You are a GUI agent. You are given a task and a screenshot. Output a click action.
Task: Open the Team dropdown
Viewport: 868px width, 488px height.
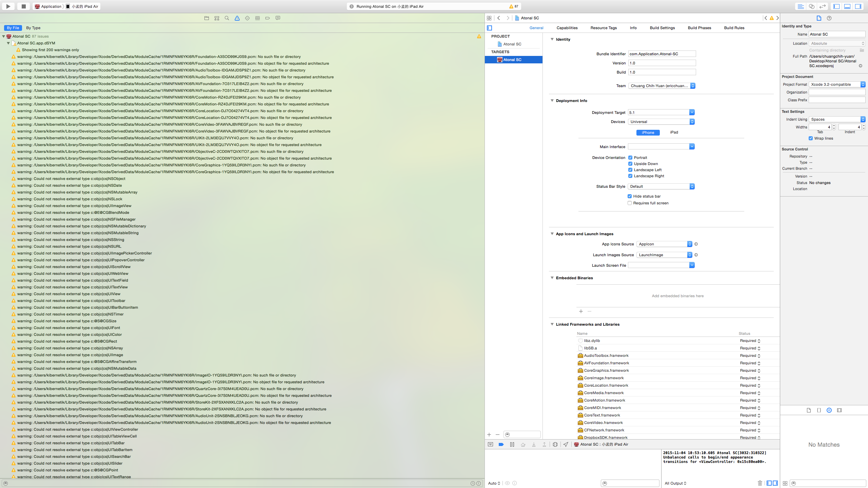coord(662,86)
